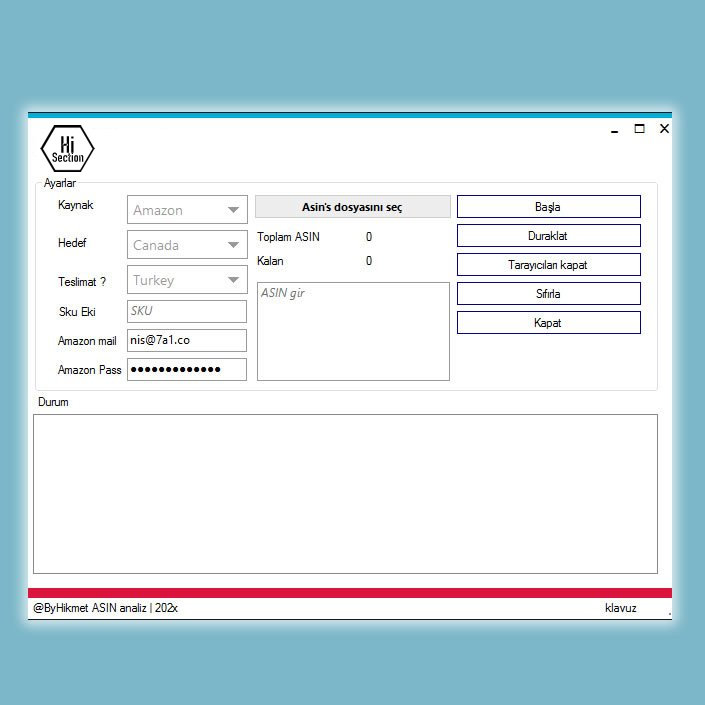This screenshot has width=705, height=705.
Task: Focus the Amazon mail field
Action: pos(187,340)
